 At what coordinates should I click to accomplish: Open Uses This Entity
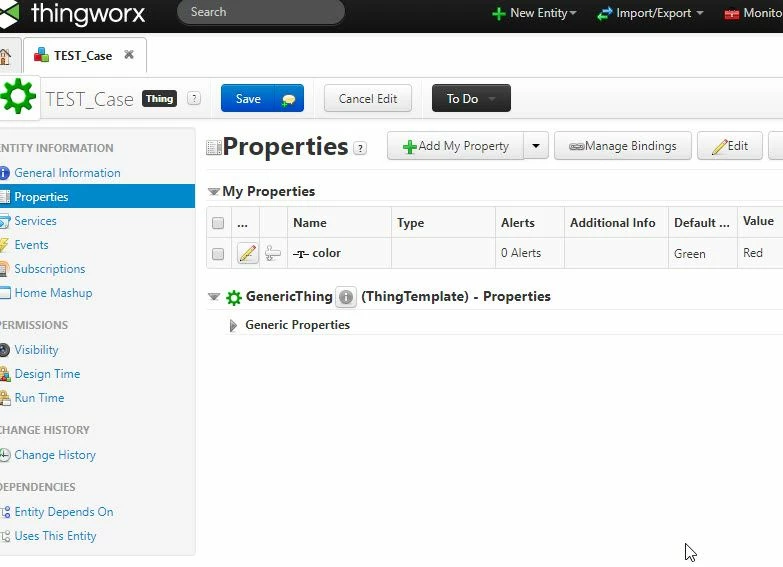55,536
